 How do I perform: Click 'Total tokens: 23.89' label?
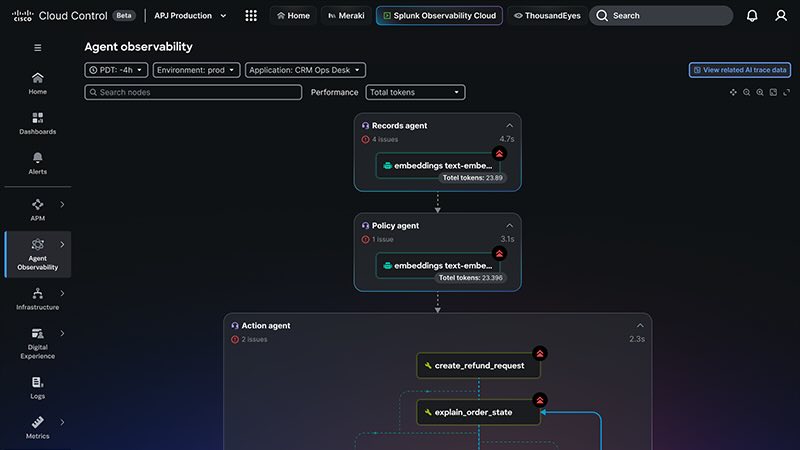click(x=472, y=178)
